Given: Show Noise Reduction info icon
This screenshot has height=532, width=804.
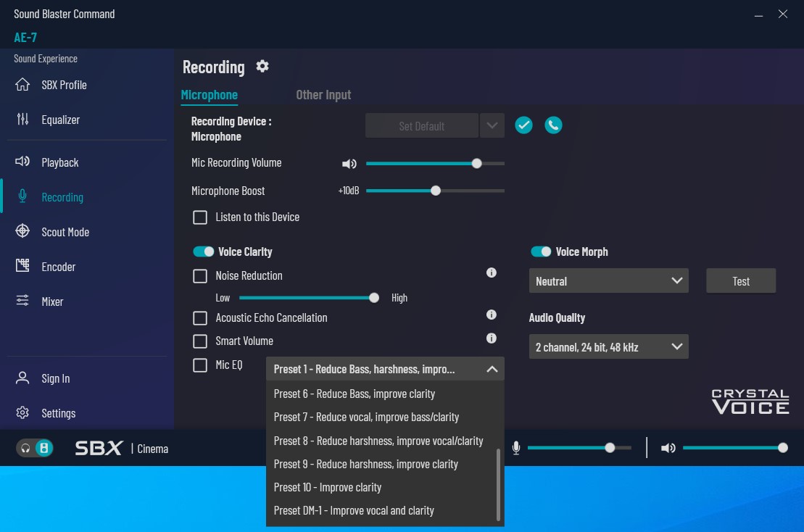Looking at the screenshot, I should [x=492, y=273].
